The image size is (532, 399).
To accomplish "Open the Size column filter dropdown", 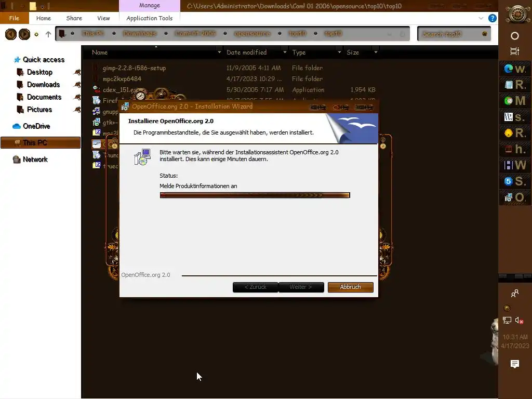I will click(x=376, y=52).
